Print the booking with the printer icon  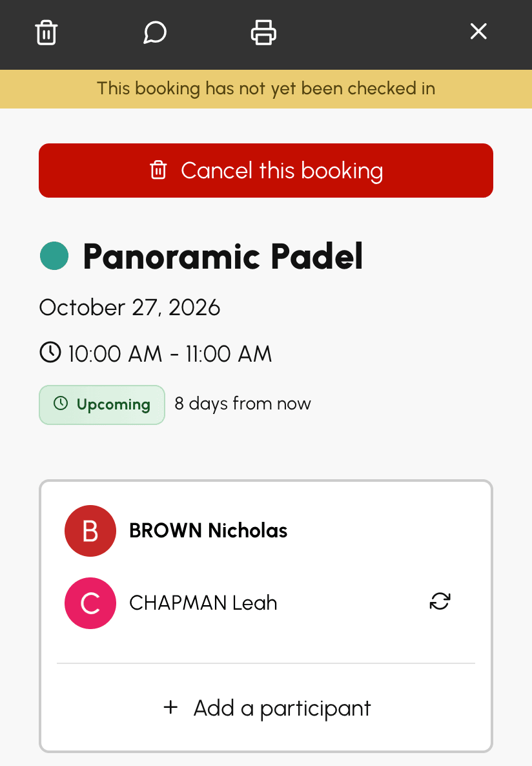(263, 33)
